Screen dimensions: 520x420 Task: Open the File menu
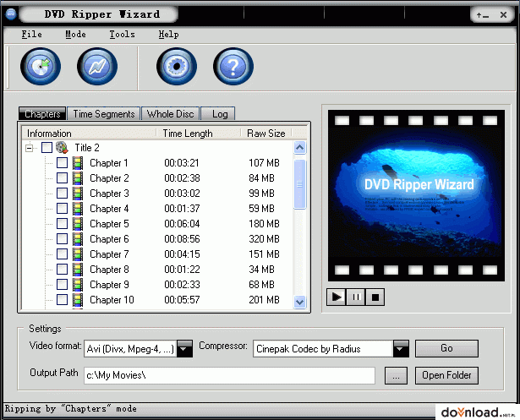pyautogui.click(x=32, y=35)
